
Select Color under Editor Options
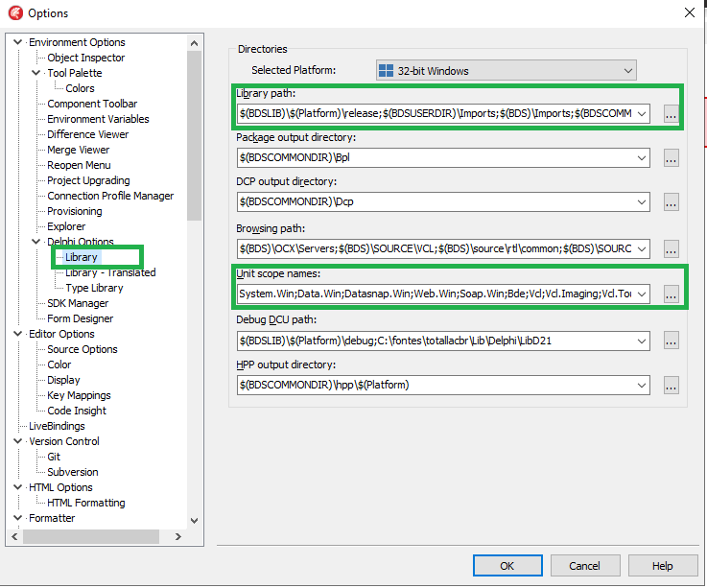coord(59,365)
